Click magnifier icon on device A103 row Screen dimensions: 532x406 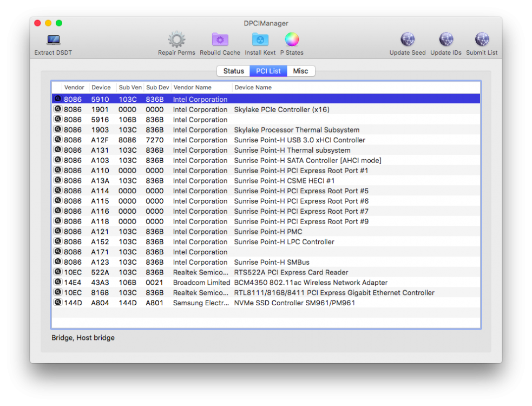(x=58, y=160)
